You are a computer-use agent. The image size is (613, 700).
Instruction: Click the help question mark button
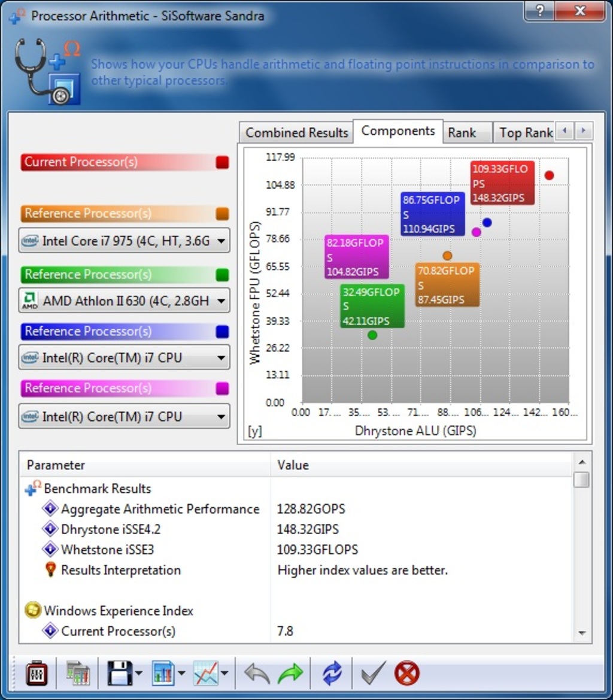pos(540,11)
